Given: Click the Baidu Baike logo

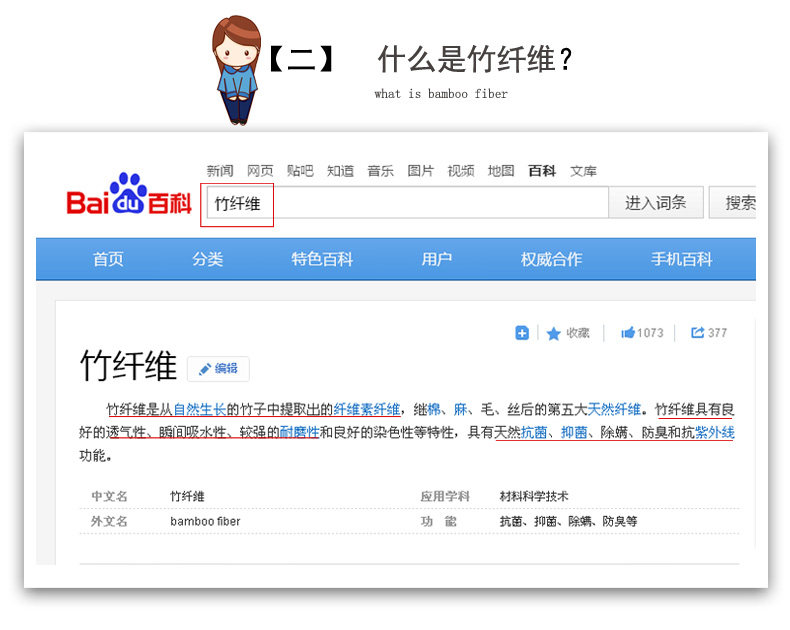Looking at the screenshot, I should 129,195.
